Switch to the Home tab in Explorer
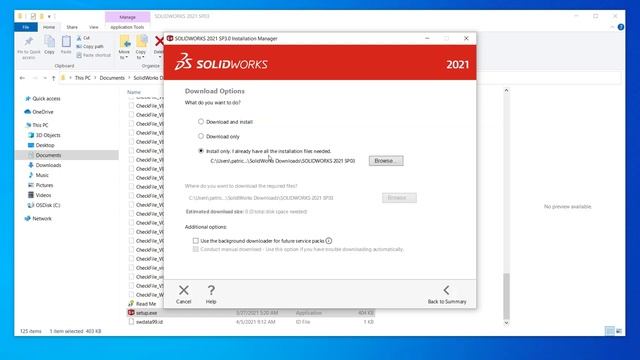The height and width of the screenshot is (360, 640). pyautogui.click(x=49, y=27)
